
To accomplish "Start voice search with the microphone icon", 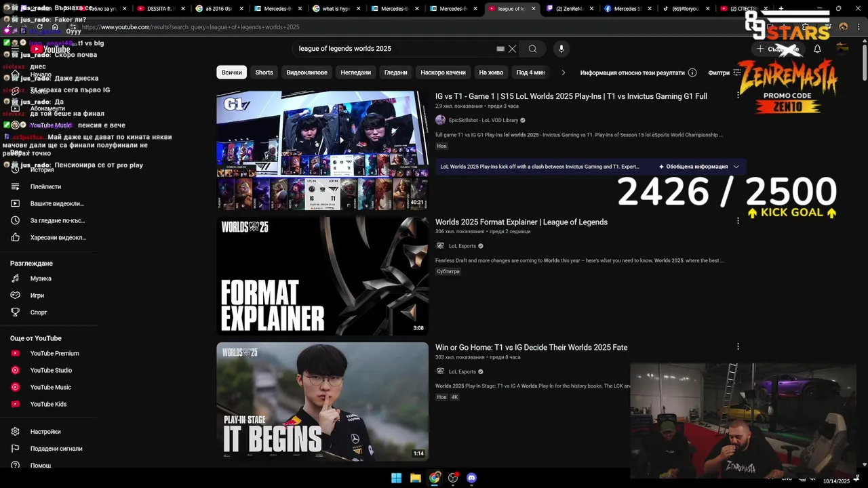I will [561, 49].
